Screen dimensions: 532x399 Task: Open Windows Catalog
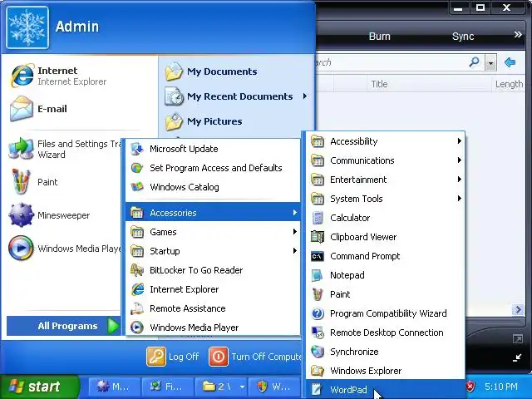tap(213, 187)
